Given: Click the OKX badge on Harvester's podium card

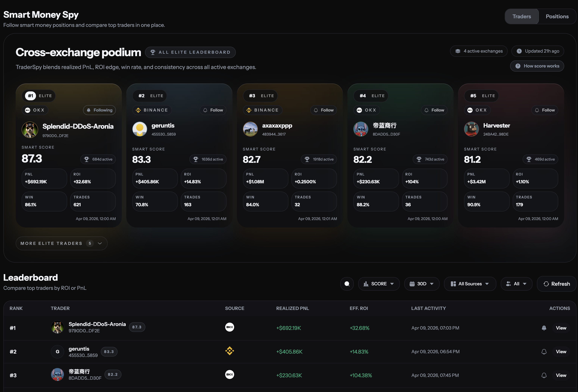Looking at the screenshot, I should pos(477,110).
